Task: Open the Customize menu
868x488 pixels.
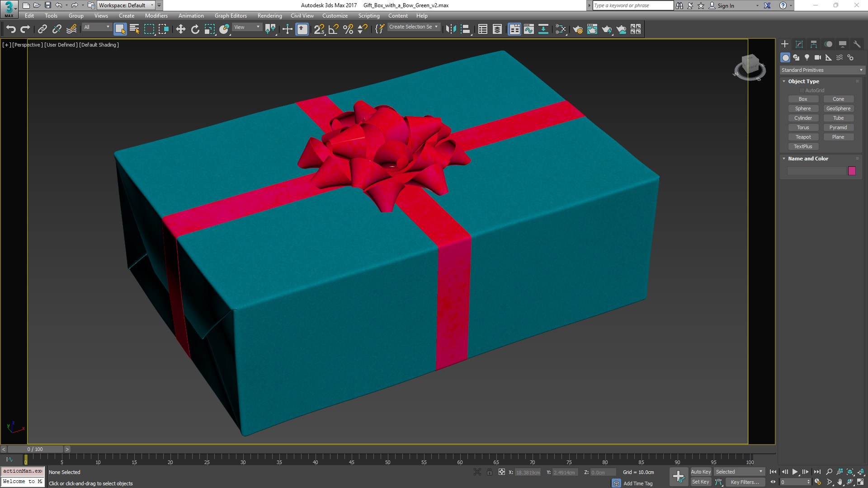Action: [335, 16]
